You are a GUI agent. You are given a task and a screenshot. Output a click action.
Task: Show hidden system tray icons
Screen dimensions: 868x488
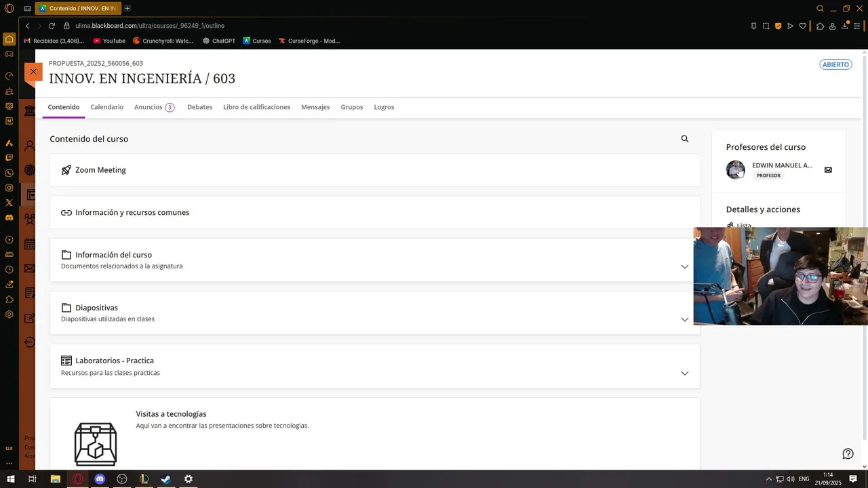tap(768, 479)
